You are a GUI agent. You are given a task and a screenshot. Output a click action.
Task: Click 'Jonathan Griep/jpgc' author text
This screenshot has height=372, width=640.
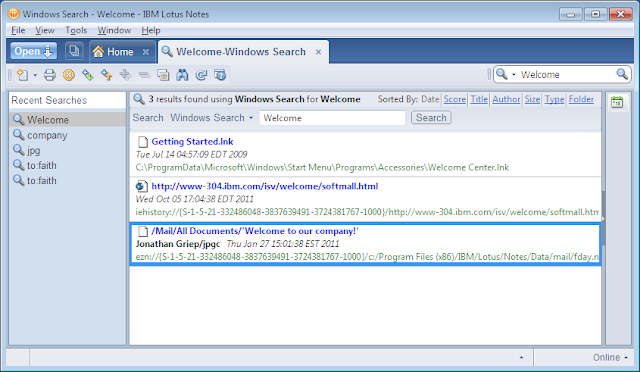(x=178, y=244)
